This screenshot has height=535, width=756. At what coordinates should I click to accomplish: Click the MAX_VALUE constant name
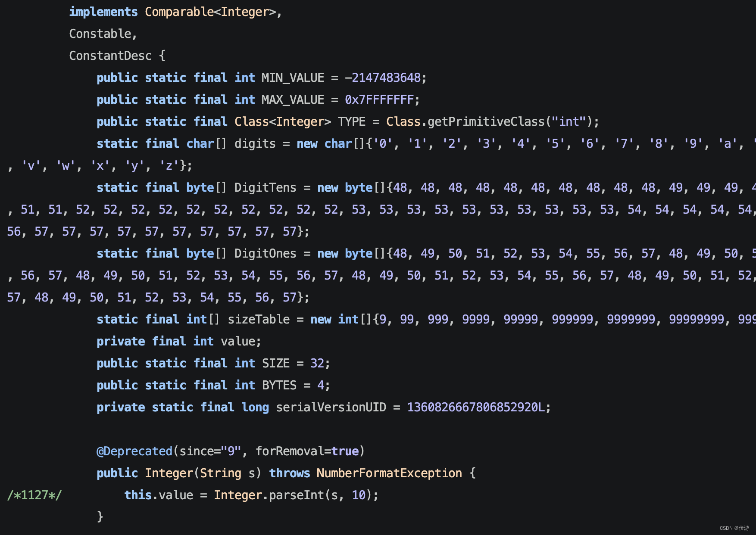coord(293,100)
